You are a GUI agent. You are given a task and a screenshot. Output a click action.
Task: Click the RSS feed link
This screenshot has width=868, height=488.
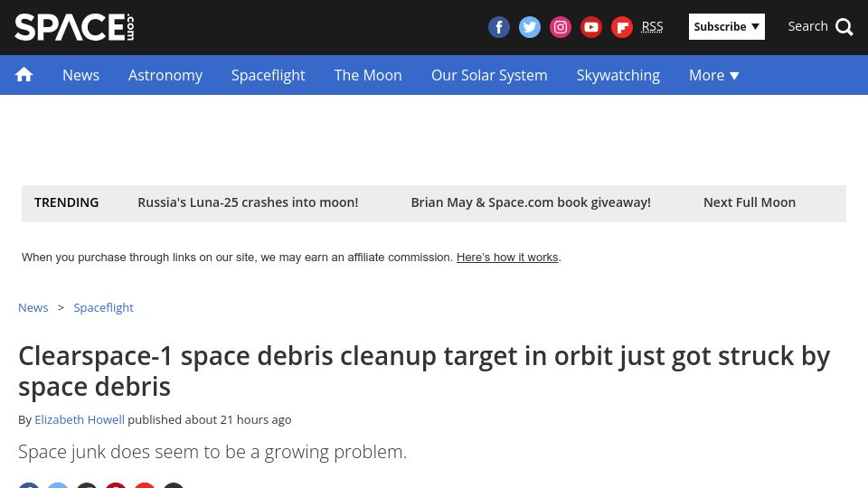point(652,26)
